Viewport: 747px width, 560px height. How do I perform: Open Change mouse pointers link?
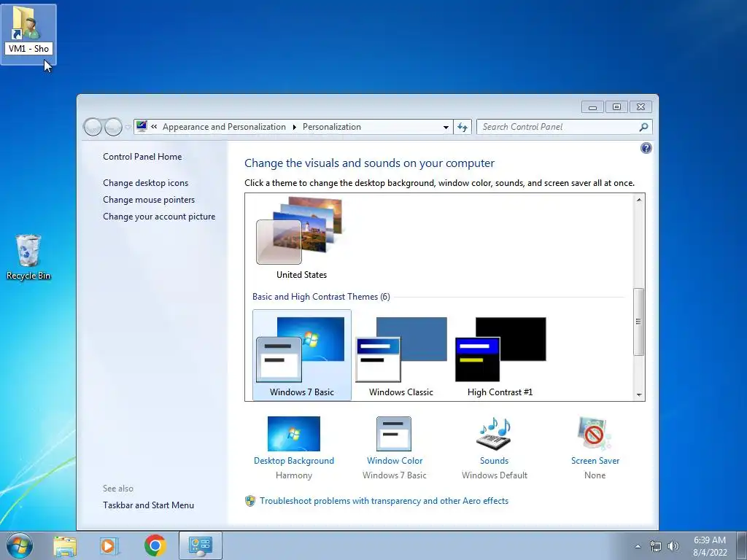(x=149, y=200)
